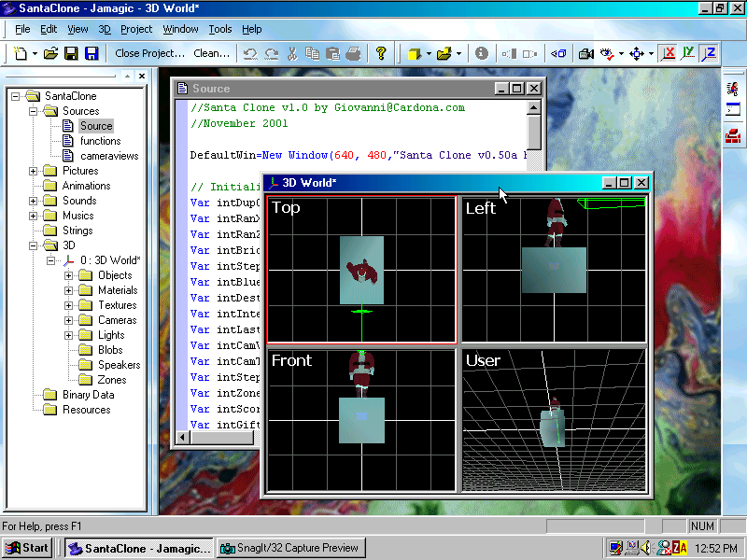747x560 pixels.
Task: Click the Cut scissors icon
Action: tap(292, 54)
